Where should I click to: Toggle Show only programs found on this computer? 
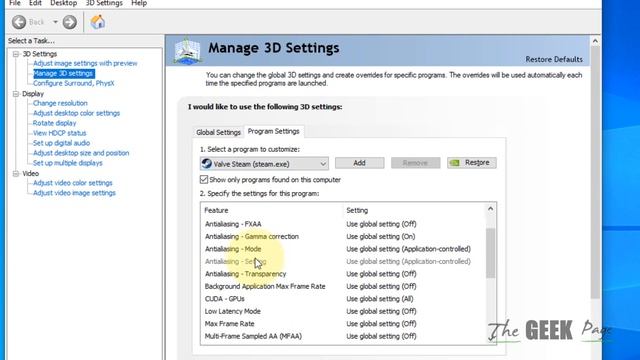point(204,180)
